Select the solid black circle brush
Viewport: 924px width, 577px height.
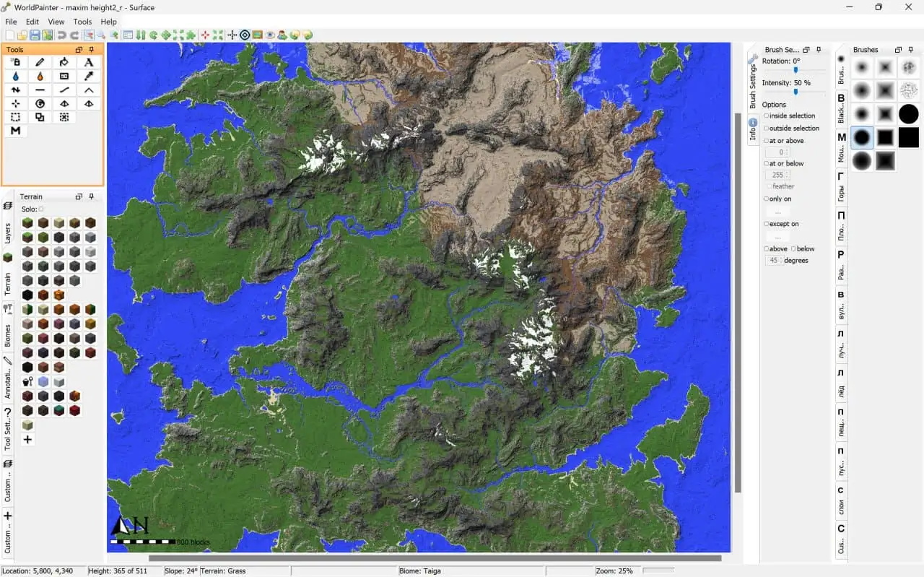(908, 114)
